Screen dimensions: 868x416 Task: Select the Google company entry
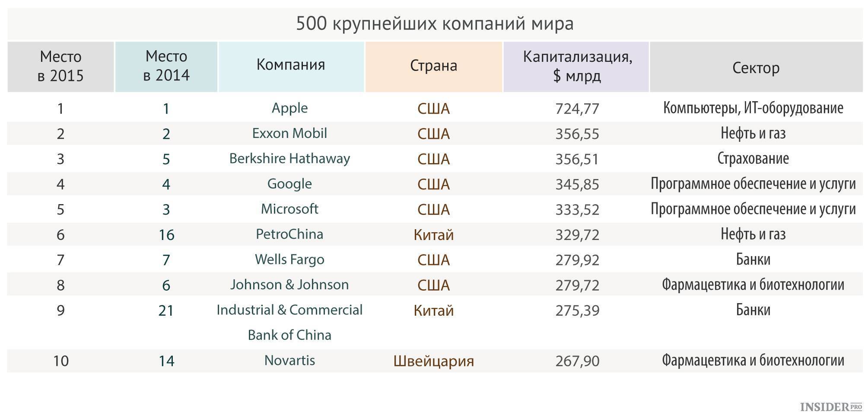pos(289,184)
